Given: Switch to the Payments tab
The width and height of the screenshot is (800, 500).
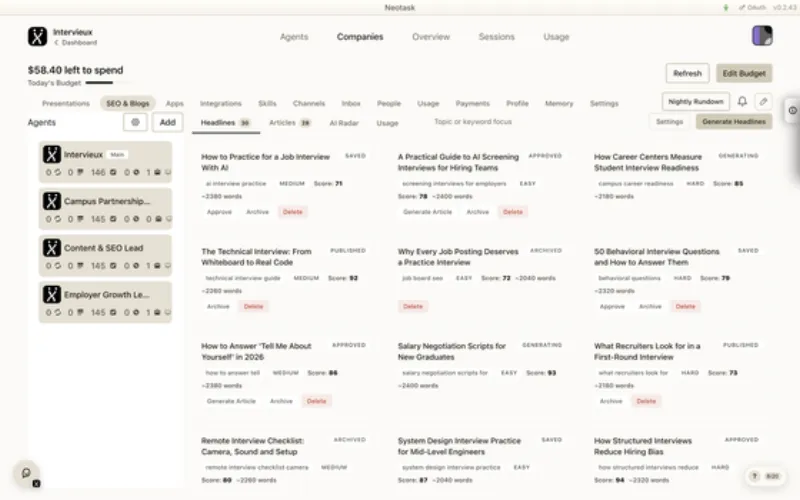Looking at the screenshot, I should click(x=472, y=104).
